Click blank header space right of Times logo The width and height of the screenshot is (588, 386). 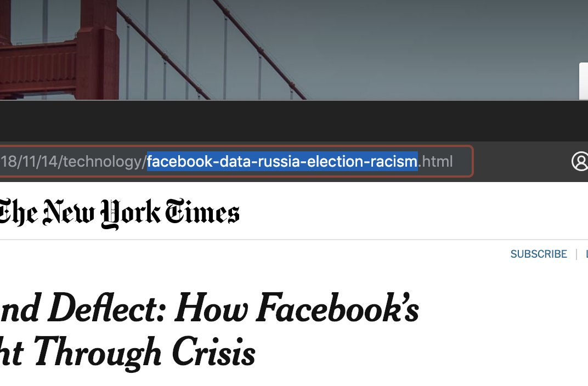click(x=412, y=212)
